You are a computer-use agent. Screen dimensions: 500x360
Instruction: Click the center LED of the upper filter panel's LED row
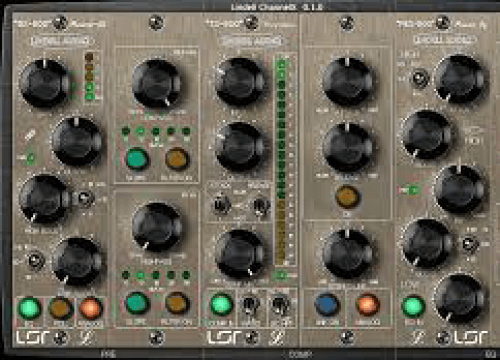click(x=156, y=131)
